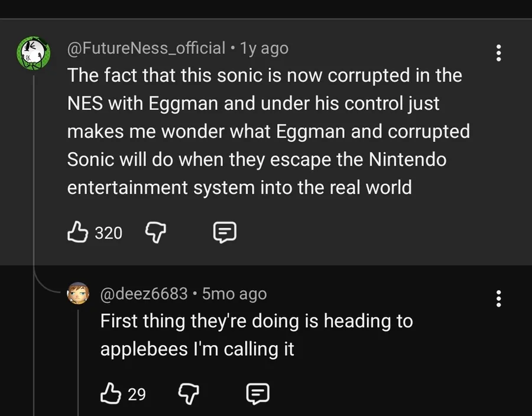
Task: Like the deez6683 reply
Action: point(112,393)
